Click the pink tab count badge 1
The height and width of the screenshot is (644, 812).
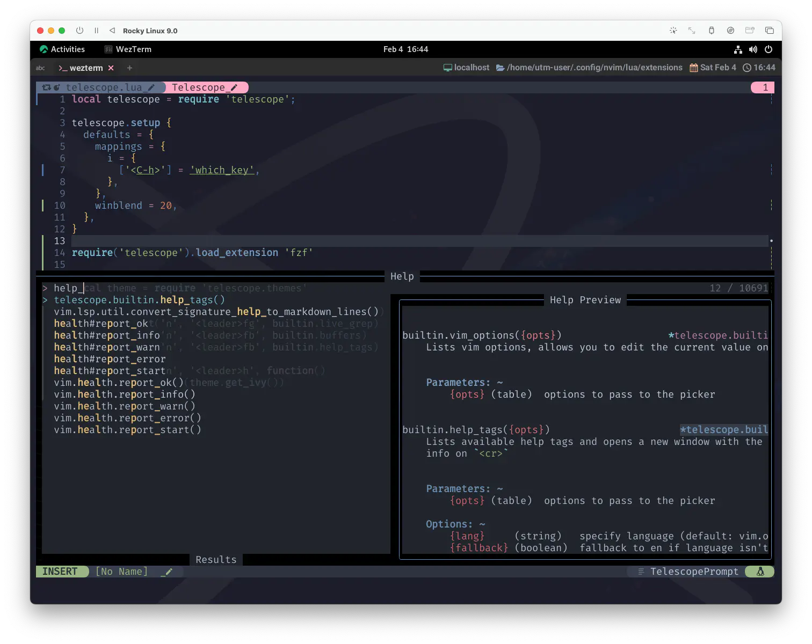point(762,87)
